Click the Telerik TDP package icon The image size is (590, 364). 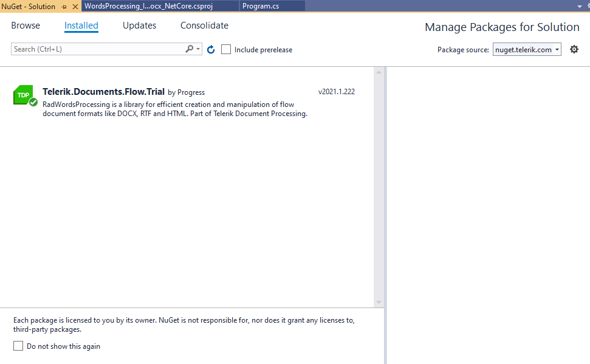pyautogui.click(x=25, y=95)
